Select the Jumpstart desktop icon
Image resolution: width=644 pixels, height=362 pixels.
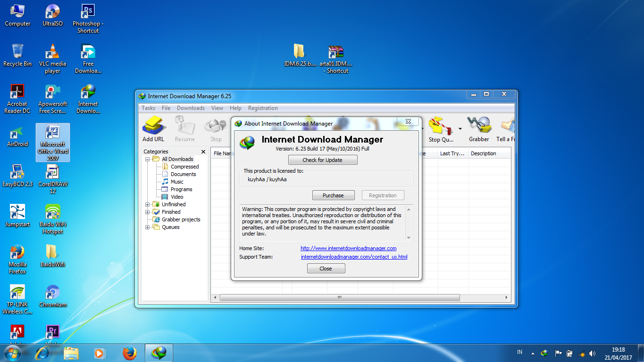tap(17, 216)
